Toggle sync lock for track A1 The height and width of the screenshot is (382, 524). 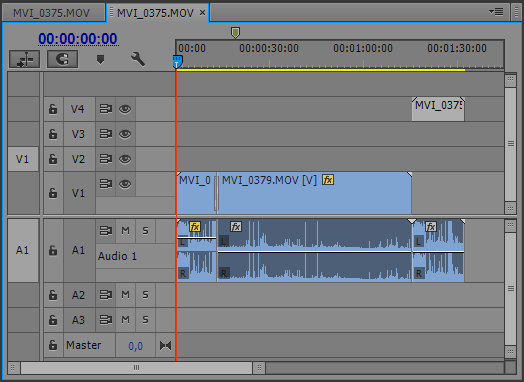106,231
